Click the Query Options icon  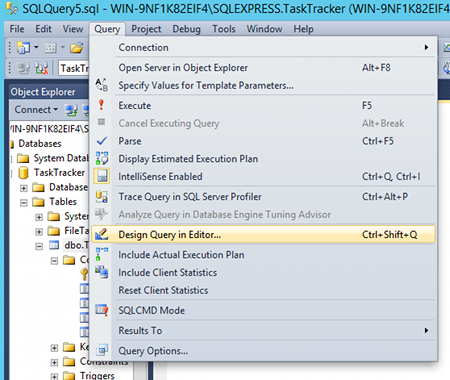[102, 350]
